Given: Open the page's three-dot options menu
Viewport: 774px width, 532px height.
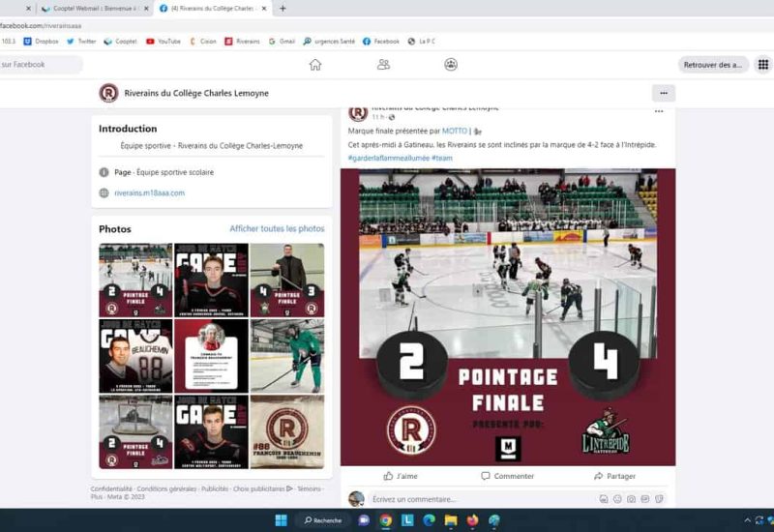Looking at the screenshot, I should click(663, 94).
